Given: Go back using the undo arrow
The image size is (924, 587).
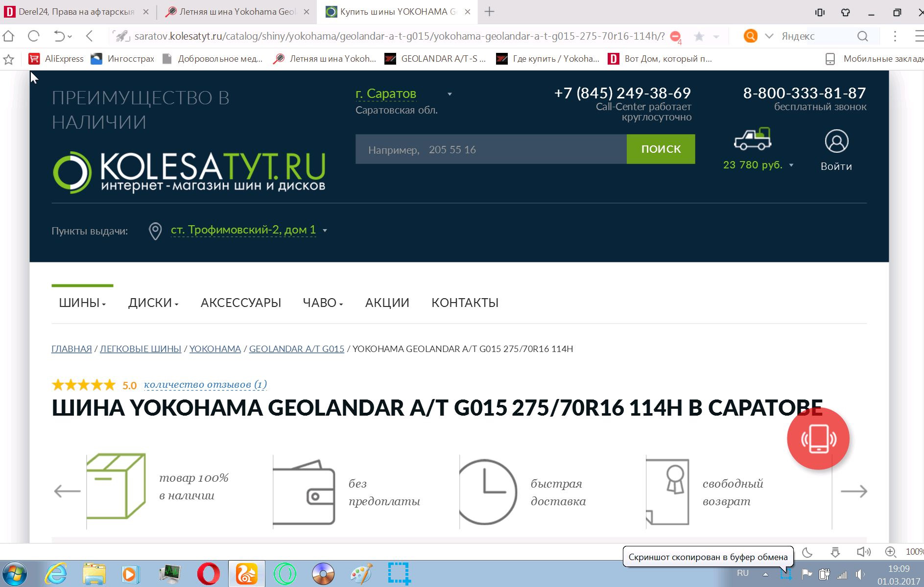Looking at the screenshot, I should (x=59, y=36).
